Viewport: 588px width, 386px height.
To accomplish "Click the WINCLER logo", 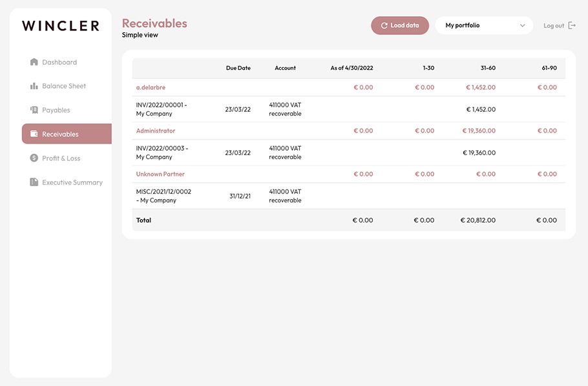I will tap(61, 25).
